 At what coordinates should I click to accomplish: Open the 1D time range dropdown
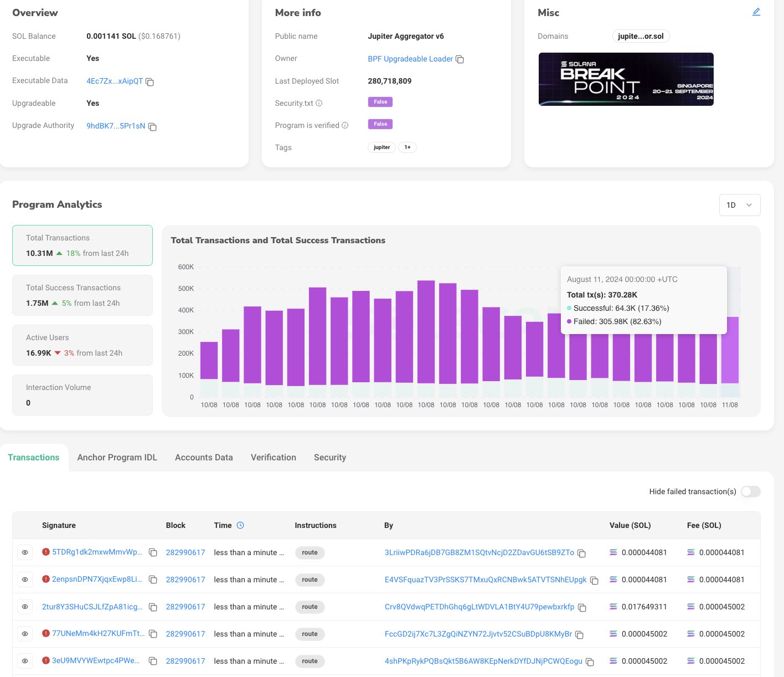pos(740,205)
